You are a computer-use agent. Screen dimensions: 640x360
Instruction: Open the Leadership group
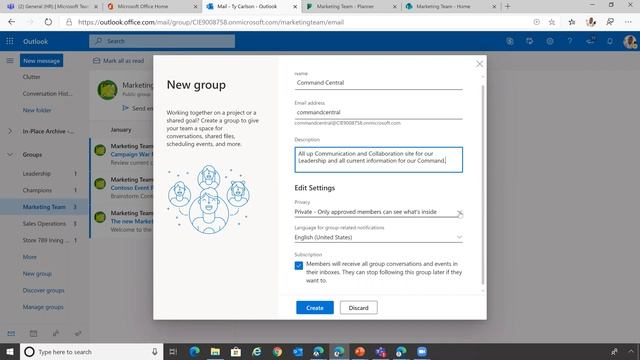(45, 173)
